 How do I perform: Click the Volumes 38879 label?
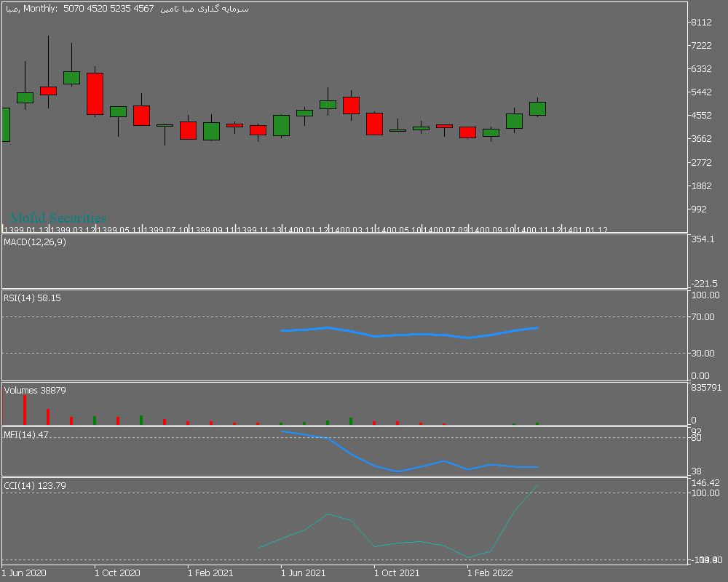coord(35,391)
